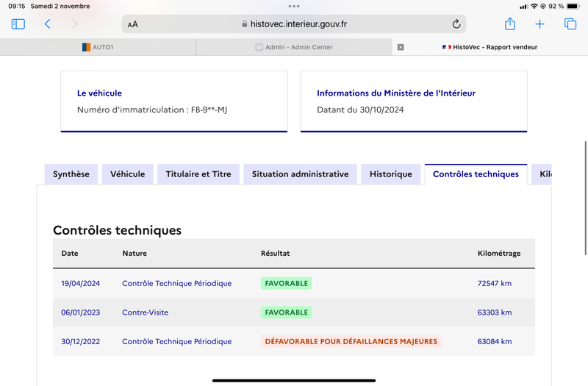588x386 pixels.
Task: Tap the battery icon in status bar
Action: 573,6
